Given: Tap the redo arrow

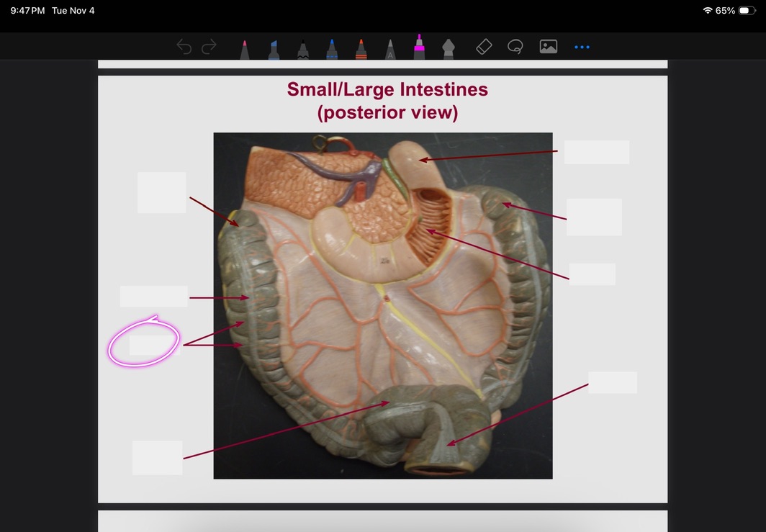Looking at the screenshot, I should [x=209, y=48].
